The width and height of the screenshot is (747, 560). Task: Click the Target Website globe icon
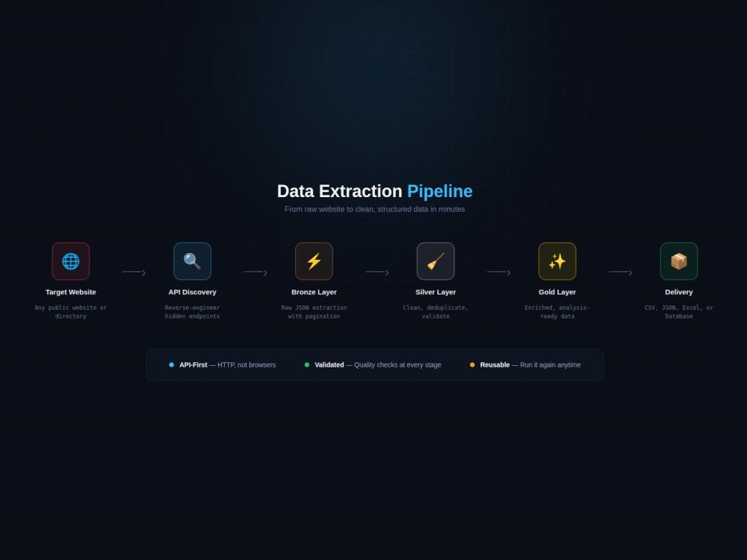(x=70, y=261)
